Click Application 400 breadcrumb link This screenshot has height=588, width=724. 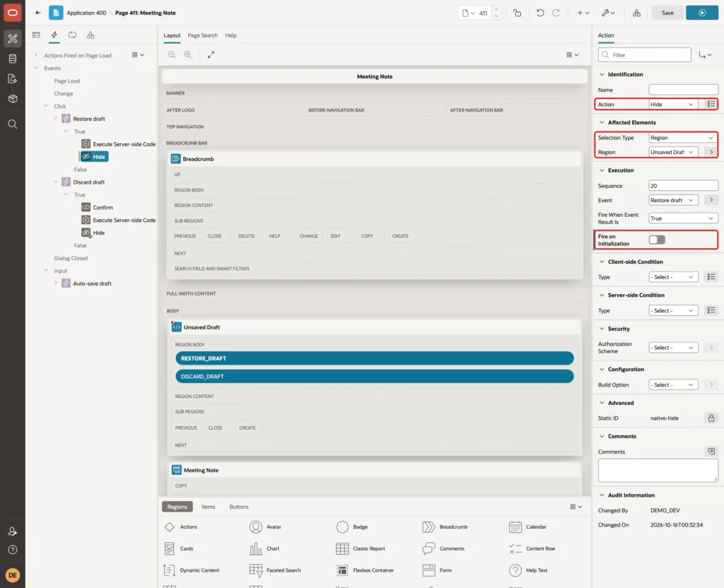86,13
